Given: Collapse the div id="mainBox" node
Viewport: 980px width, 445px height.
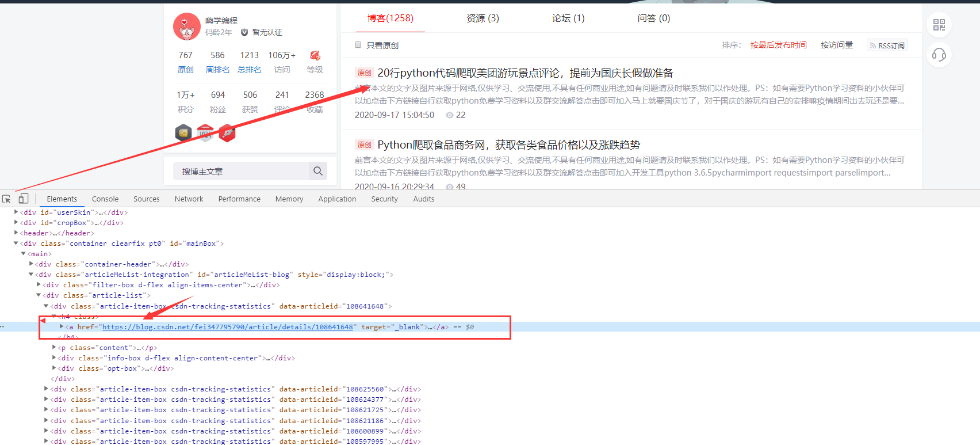Looking at the screenshot, I should tap(16, 244).
